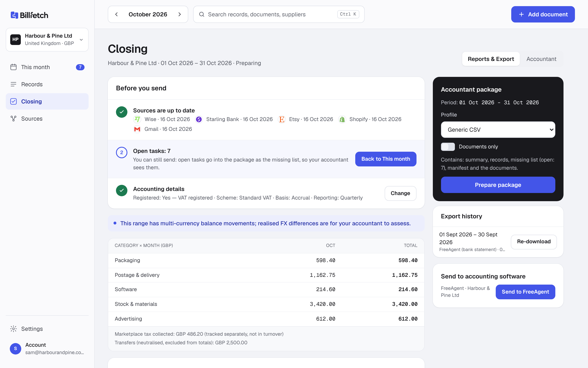Click the Add document button

(x=543, y=14)
